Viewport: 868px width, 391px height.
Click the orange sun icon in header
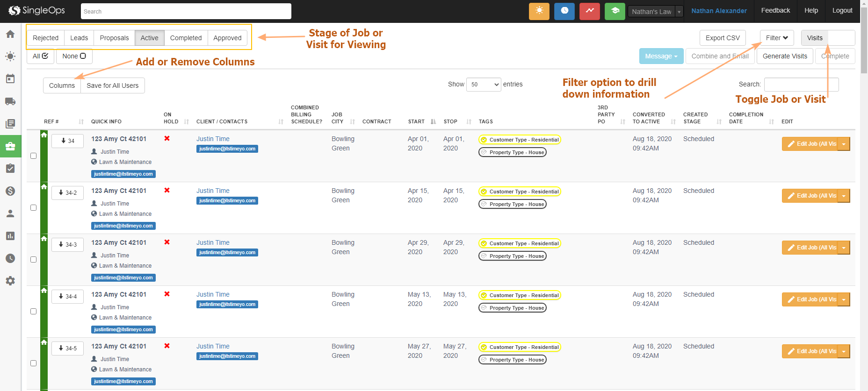point(539,11)
